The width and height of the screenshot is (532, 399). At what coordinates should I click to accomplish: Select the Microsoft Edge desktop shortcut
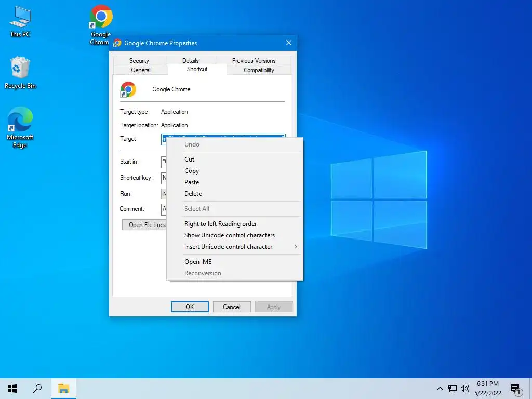pos(20,128)
